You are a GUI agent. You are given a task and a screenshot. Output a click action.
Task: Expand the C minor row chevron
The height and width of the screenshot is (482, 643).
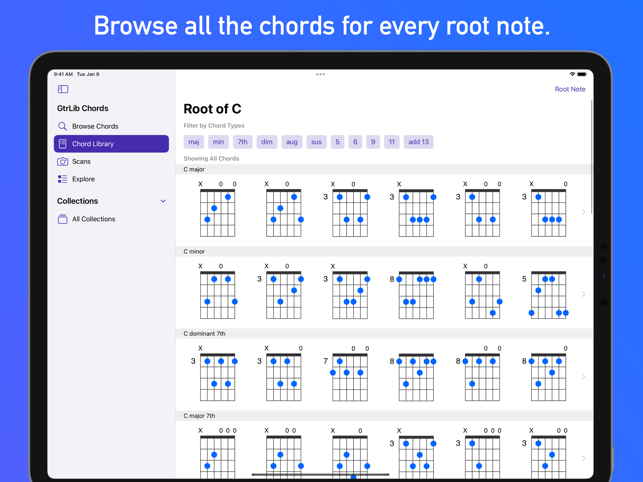pos(583,294)
